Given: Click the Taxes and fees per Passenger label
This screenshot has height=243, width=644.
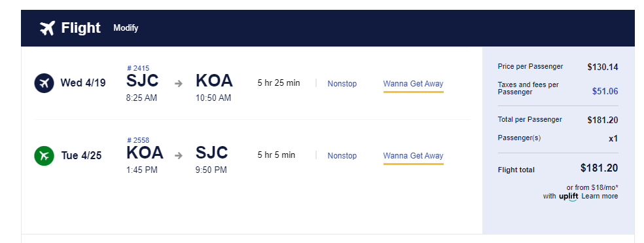Looking at the screenshot, I should (528, 88).
